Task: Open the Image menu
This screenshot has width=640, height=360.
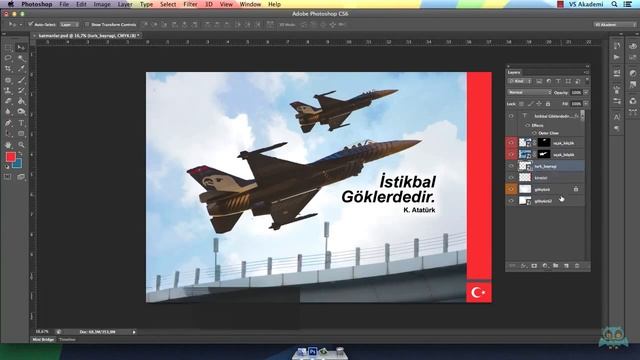Action: [102, 4]
